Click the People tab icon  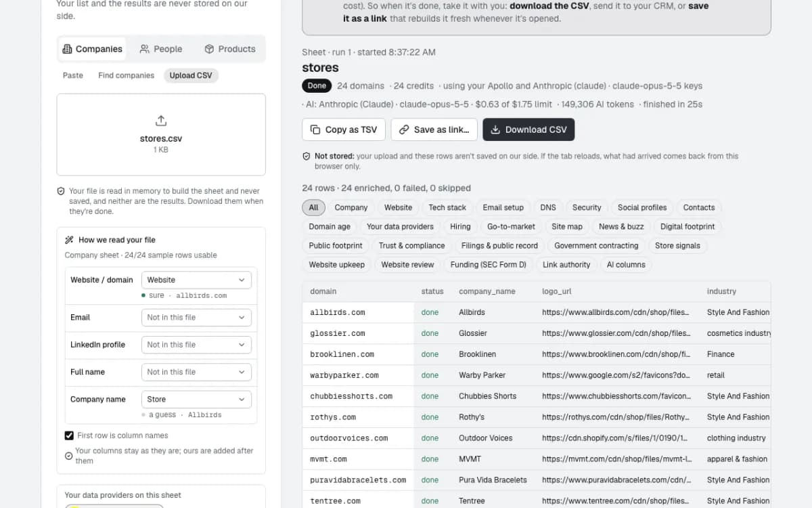tap(145, 49)
